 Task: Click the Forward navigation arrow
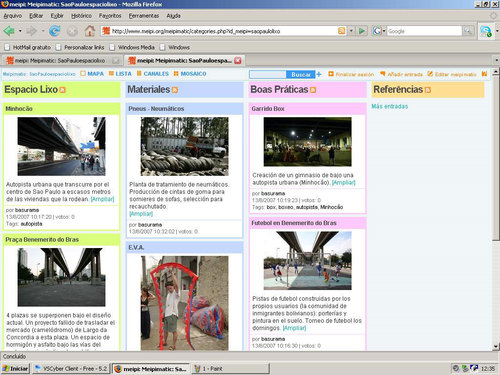coord(32,31)
